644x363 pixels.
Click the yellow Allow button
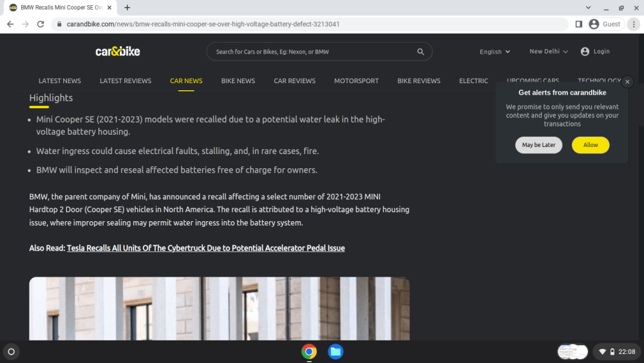tap(590, 145)
